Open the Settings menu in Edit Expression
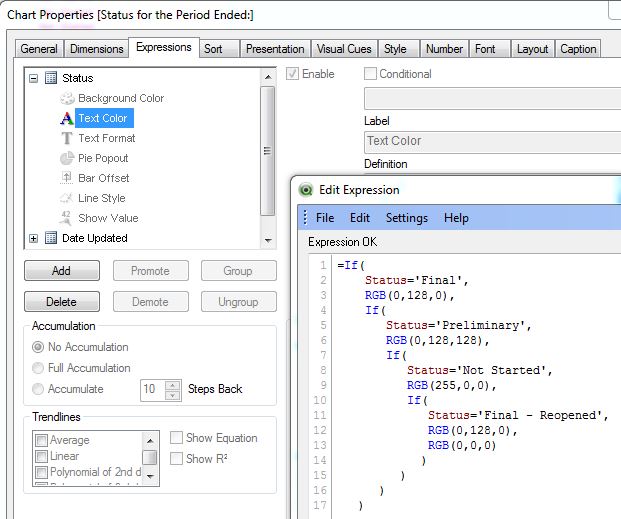This screenshot has height=519, width=621. pos(406,218)
